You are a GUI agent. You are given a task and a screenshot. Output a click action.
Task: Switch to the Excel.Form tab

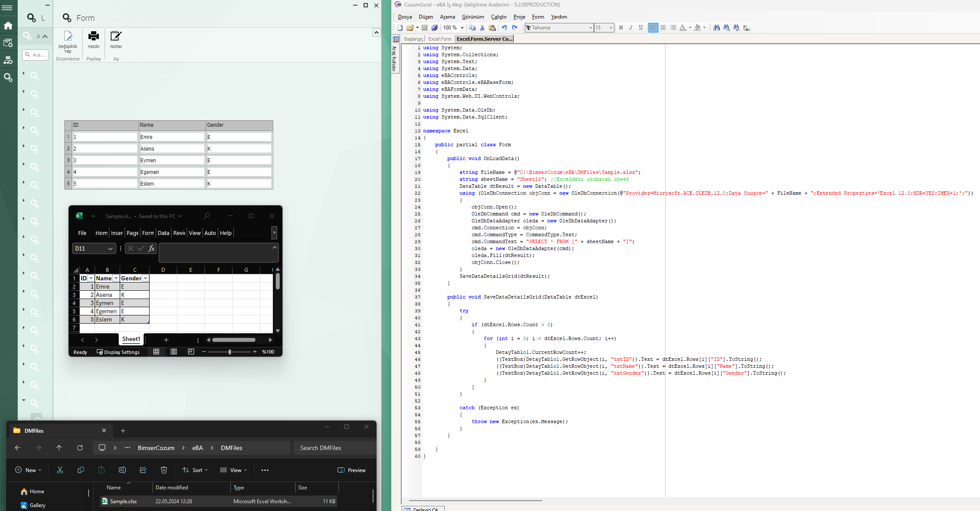(x=440, y=39)
